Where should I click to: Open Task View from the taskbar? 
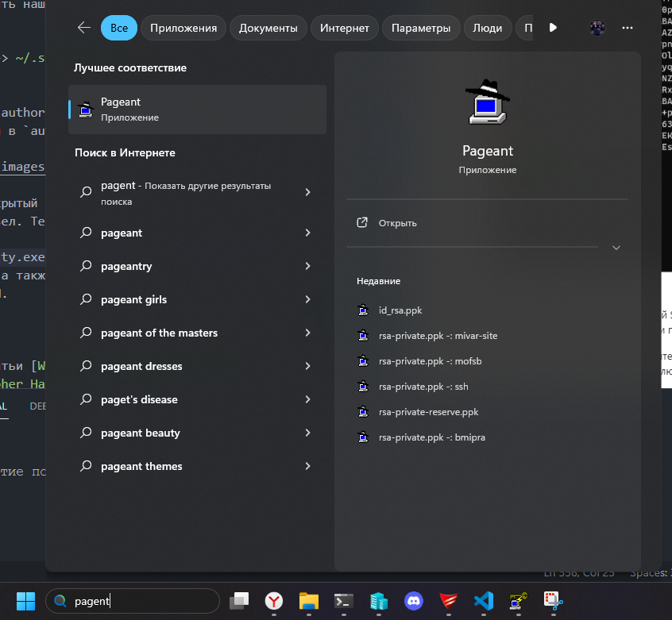coord(239,601)
